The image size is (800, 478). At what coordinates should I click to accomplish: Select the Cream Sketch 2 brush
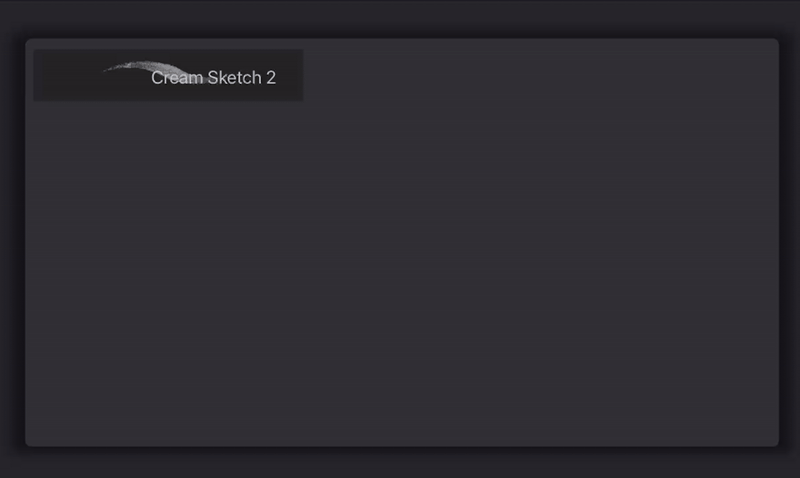click(168, 76)
